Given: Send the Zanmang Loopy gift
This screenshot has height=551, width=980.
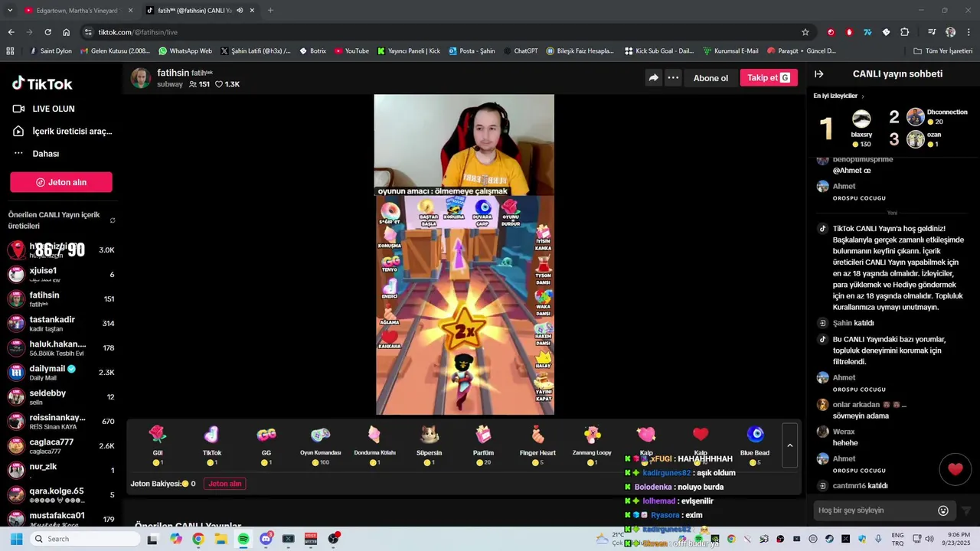Looking at the screenshot, I should (x=592, y=445).
